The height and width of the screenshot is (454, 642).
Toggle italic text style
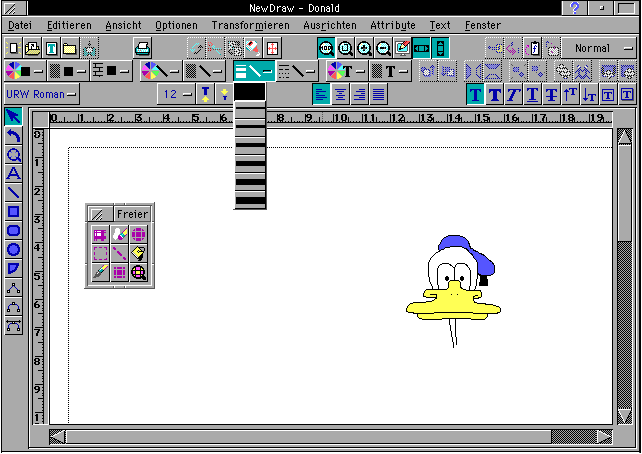coord(513,95)
